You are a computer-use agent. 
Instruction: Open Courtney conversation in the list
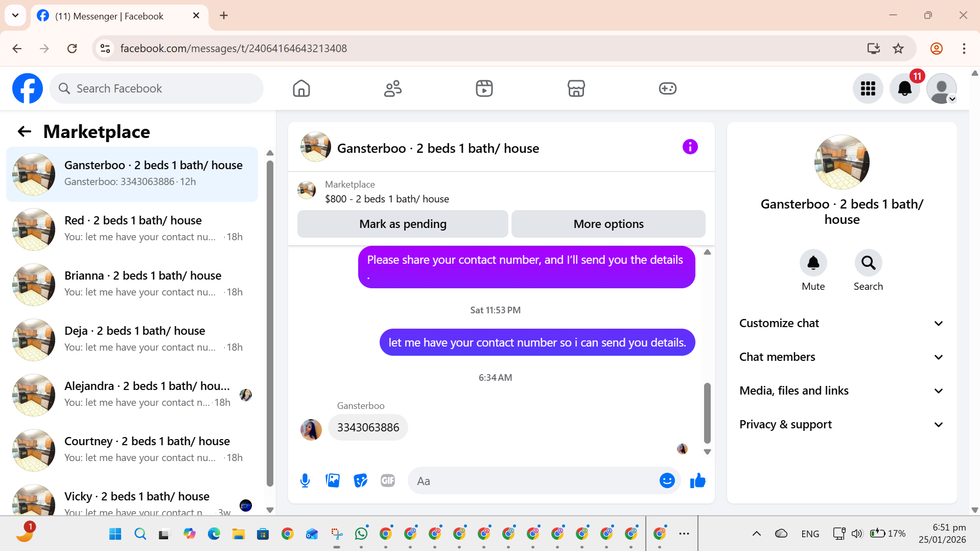(x=132, y=450)
